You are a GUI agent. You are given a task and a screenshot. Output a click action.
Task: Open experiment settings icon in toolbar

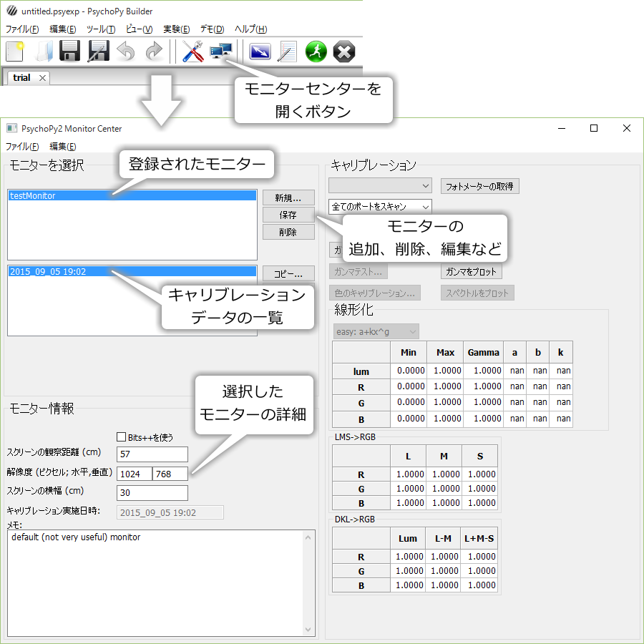260,52
